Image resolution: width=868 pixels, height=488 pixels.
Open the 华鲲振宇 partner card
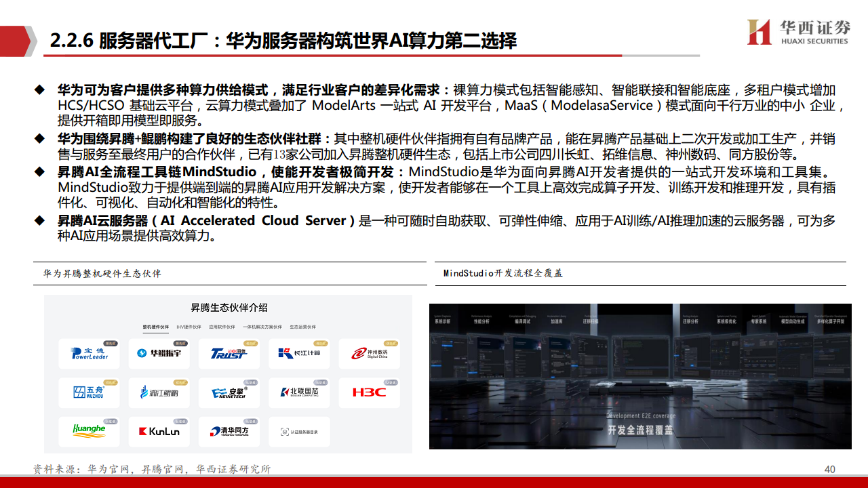[x=159, y=353]
